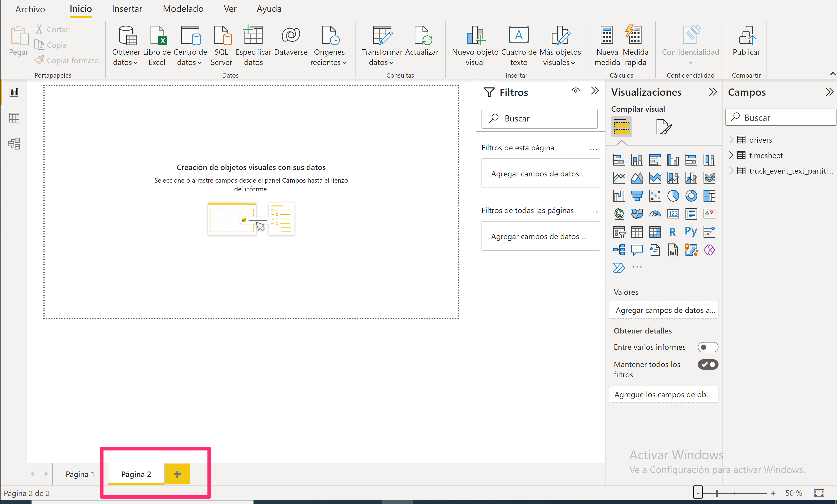Switch to data table view in sidebar
This screenshot has width=837, height=504.
(14, 118)
